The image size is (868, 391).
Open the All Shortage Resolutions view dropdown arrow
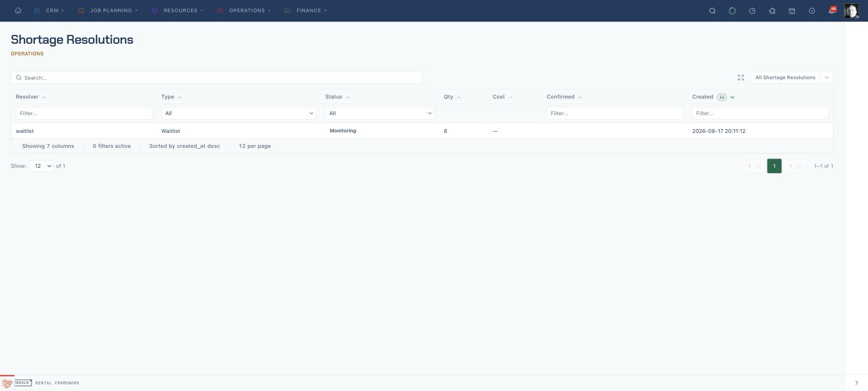[827, 78]
